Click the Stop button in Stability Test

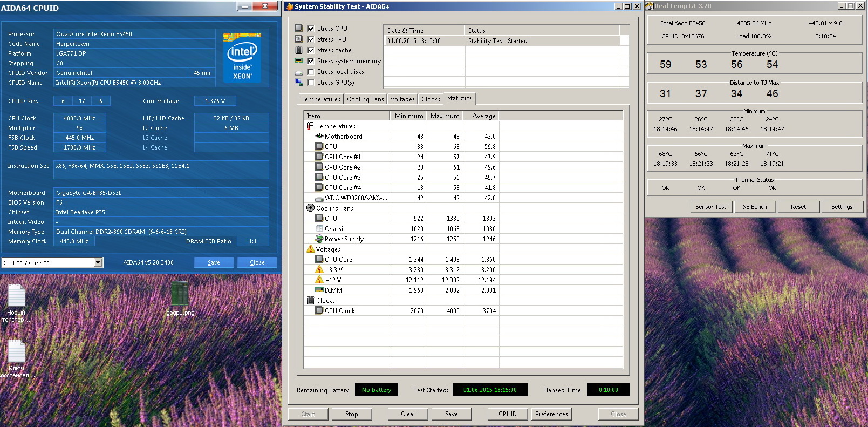tap(352, 414)
